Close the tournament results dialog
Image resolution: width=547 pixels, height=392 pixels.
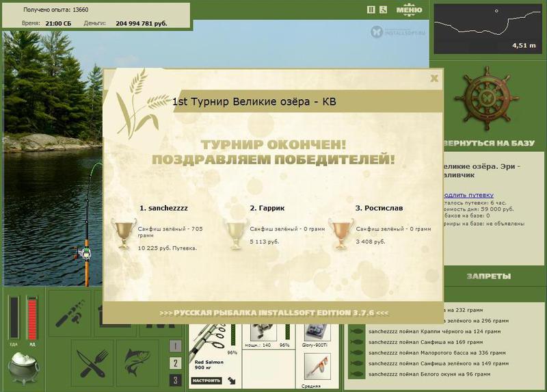point(434,78)
